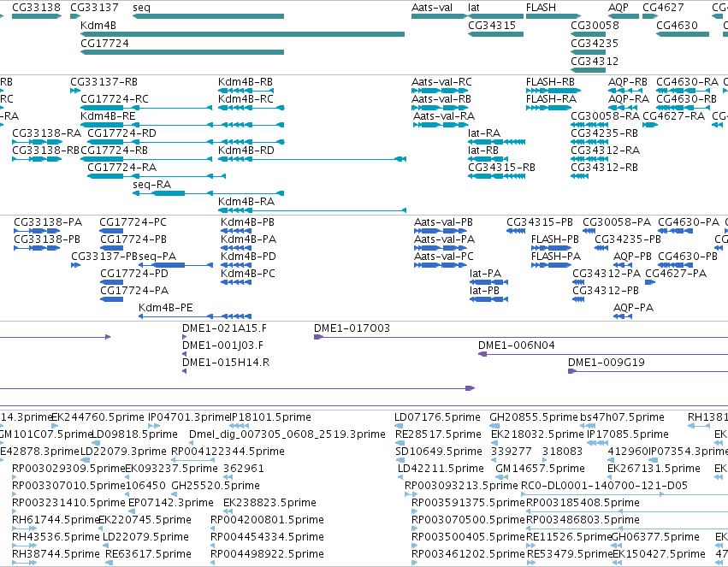The image size is (728, 567).
Task: Click the CG34235 gene label in gene track
Action: pos(595,43)
